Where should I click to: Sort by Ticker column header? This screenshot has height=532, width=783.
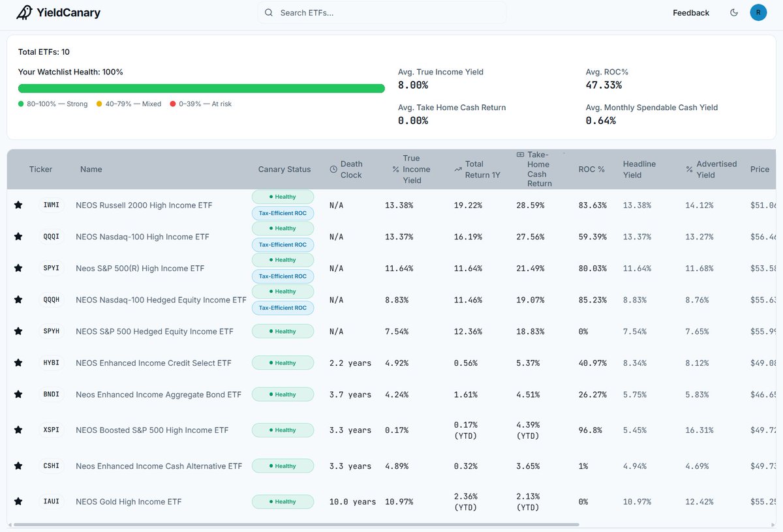click(x=40, y=170)
